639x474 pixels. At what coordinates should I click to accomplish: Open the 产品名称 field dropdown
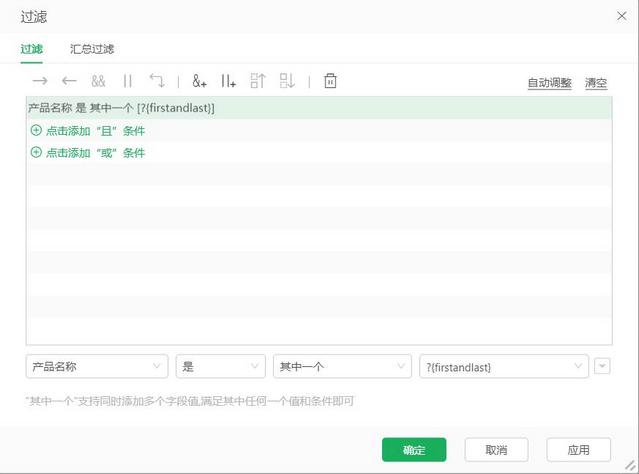point(97,366)
